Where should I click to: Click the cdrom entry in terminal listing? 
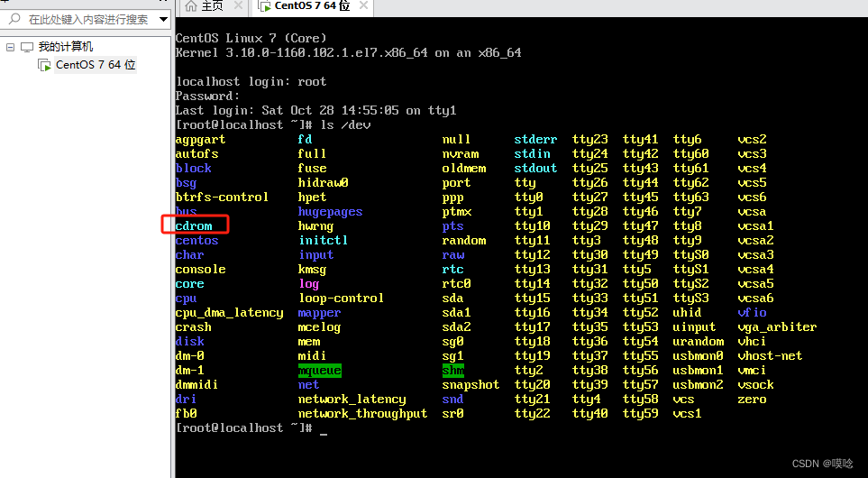pos(194,226)
